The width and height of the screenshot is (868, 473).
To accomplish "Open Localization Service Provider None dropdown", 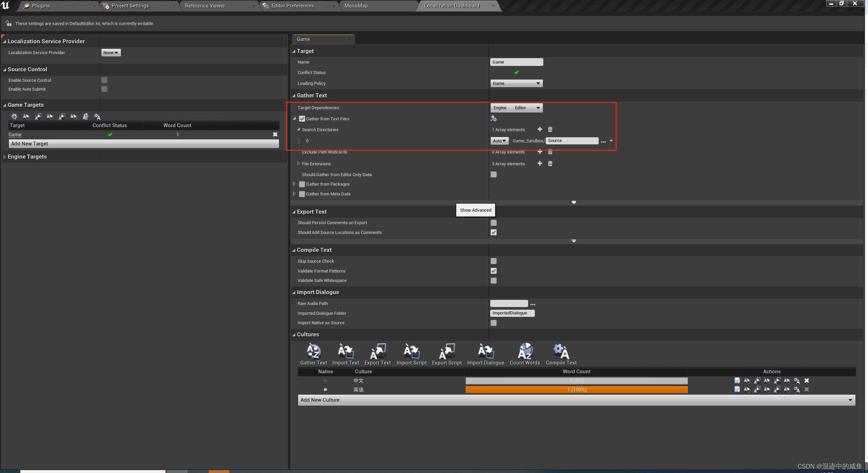I will pyautogui.click(x=111, y=53).
